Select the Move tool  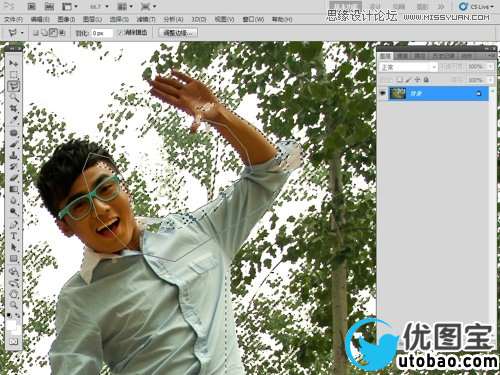[13, 63]
